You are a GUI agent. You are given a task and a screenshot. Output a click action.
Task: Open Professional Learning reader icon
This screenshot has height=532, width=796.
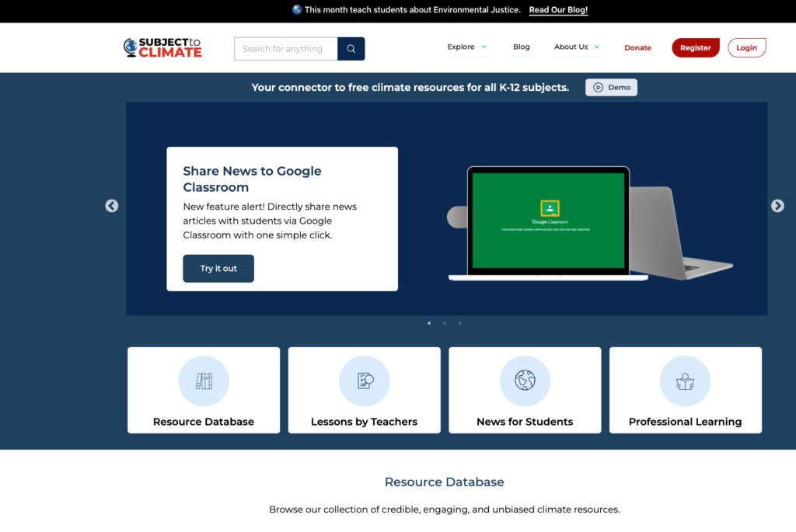[685, 381]
